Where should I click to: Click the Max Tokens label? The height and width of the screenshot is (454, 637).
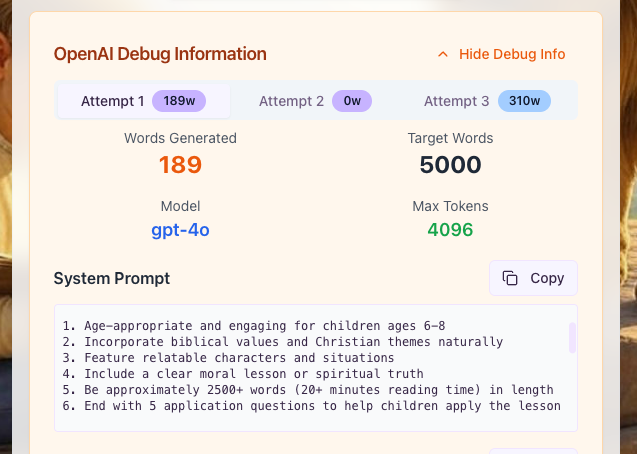(x=450, y=206)
